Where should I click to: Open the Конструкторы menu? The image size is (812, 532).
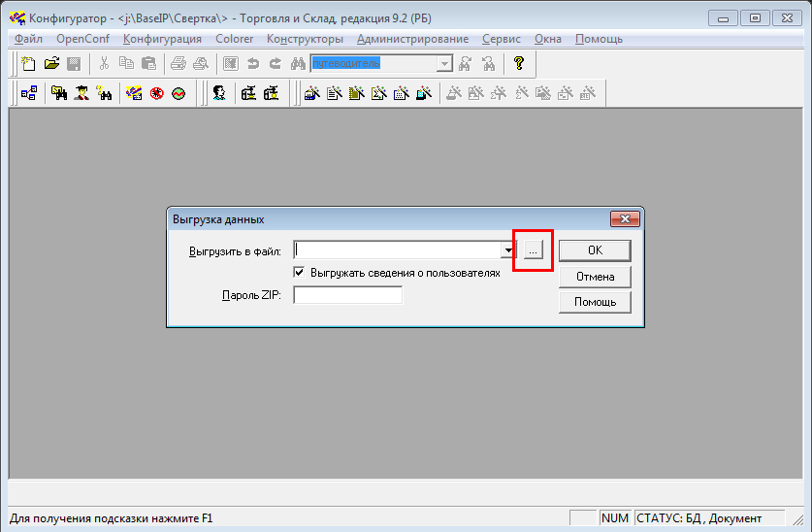click(305, 39)
